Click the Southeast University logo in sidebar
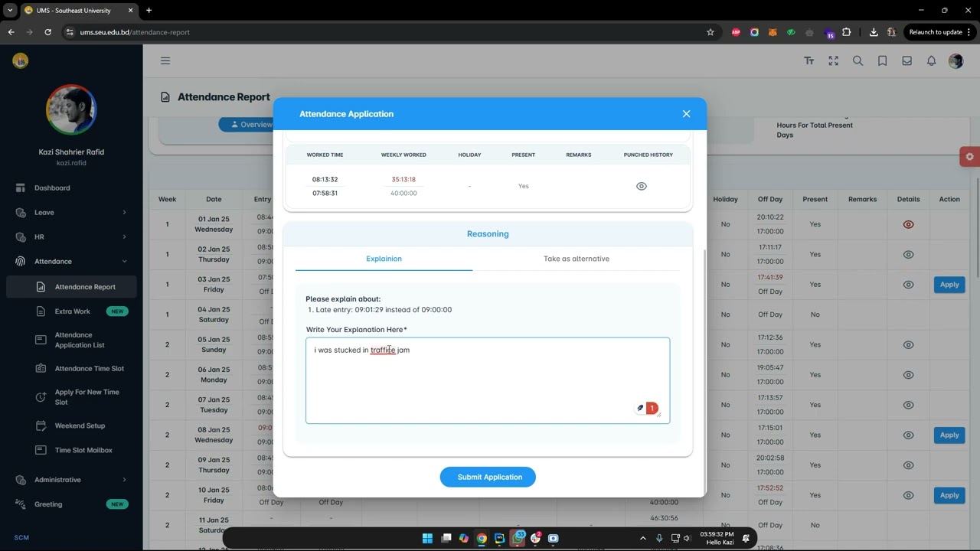The image size is (980, 551). tap(21, 60)
